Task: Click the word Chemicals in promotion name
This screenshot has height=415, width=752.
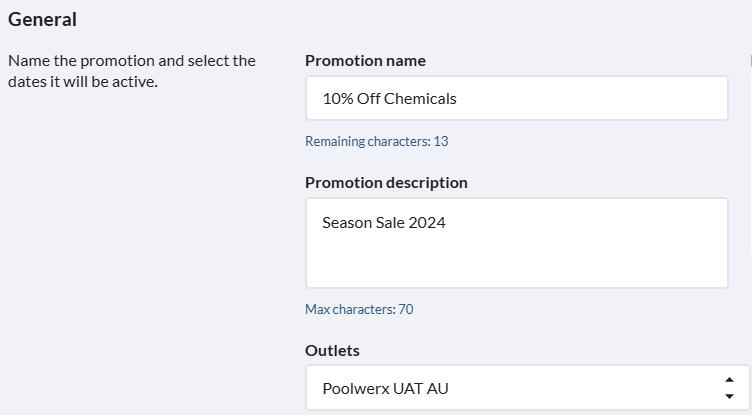Action: pos(423,98)
